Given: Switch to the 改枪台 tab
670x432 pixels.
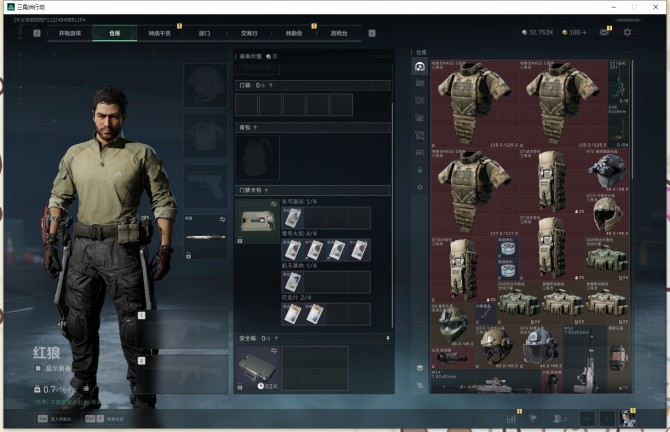Looking at the screenshot, I should click(x=339, y=33).
